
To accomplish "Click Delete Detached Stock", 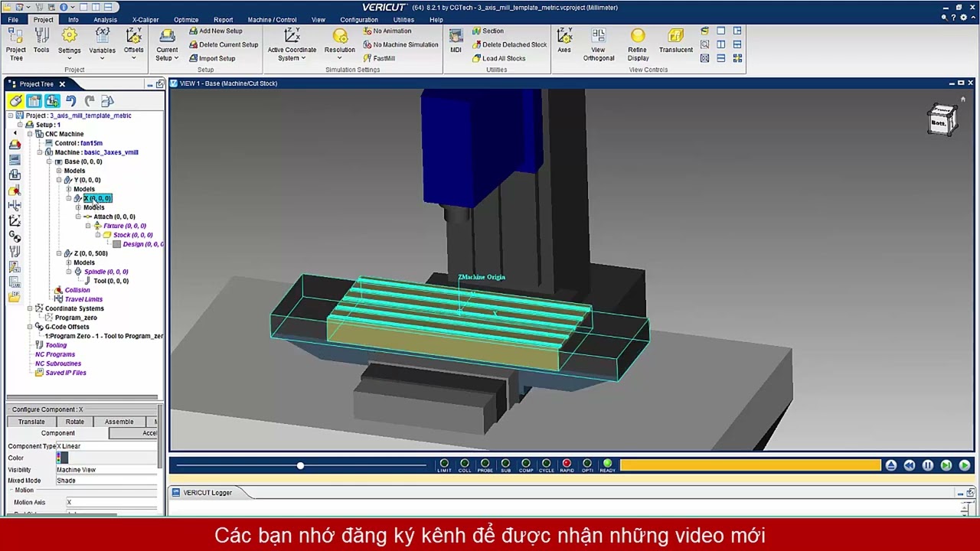I will (509, 44).
